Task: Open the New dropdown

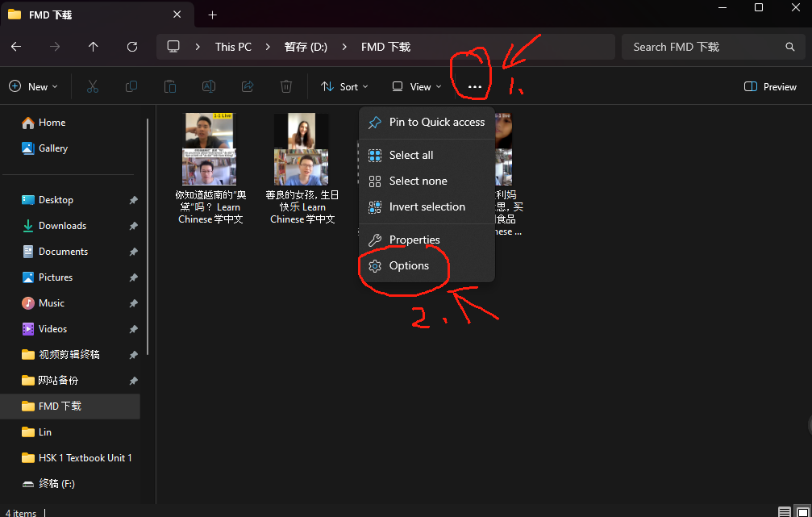Action: click(x=33, y=86)
